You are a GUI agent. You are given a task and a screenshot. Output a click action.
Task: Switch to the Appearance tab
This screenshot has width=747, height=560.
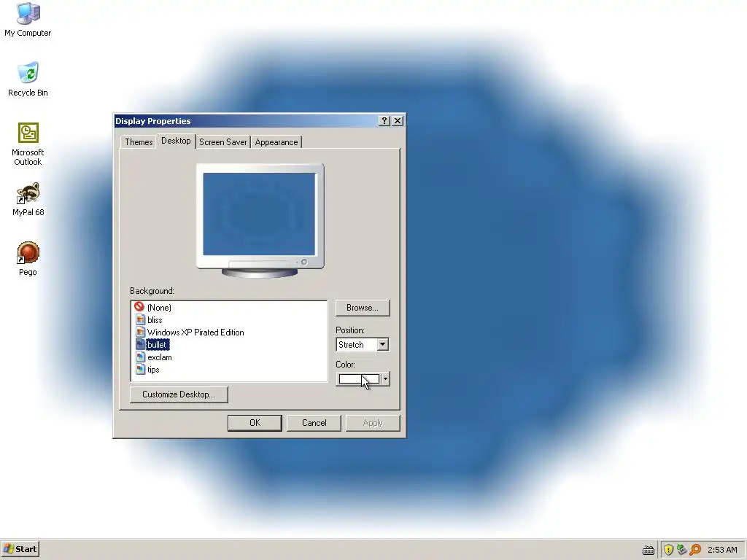click(x=276, y=142)
